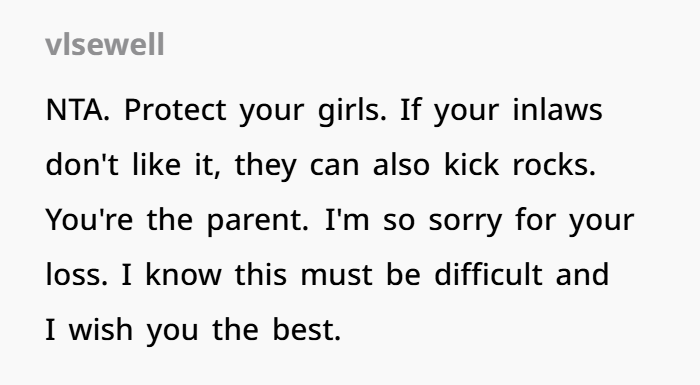Click the word know in fourth line
Image resolution: width=700 pixels, height=385 pixels.
[183, 274]
